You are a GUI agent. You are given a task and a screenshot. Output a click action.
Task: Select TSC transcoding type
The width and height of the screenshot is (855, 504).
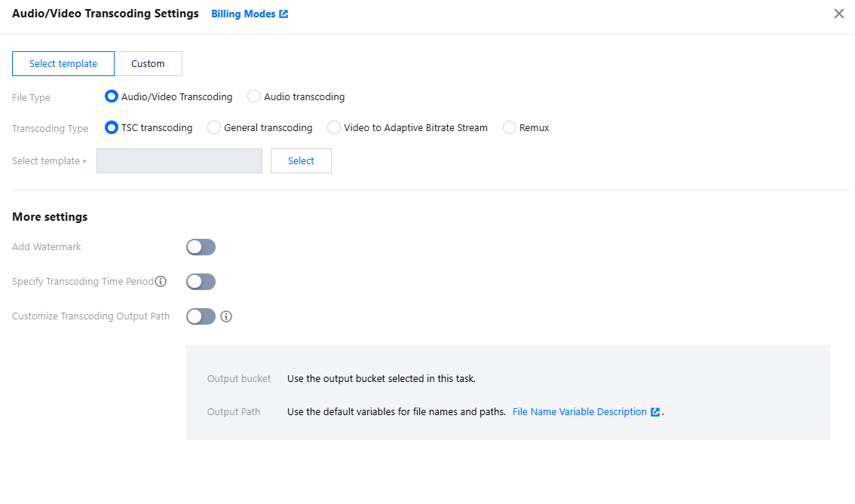point(112,128)
